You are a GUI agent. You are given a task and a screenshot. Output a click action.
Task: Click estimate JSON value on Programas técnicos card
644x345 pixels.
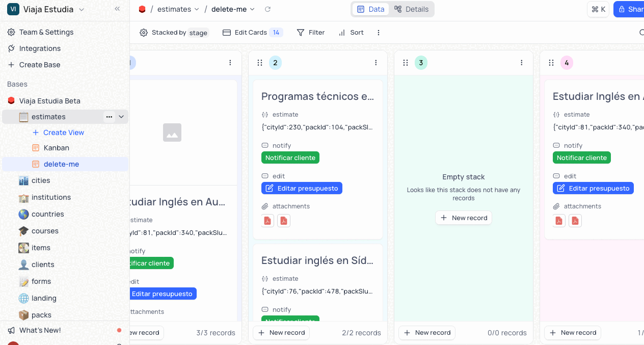pyautogui.click(x=318, y=127)
